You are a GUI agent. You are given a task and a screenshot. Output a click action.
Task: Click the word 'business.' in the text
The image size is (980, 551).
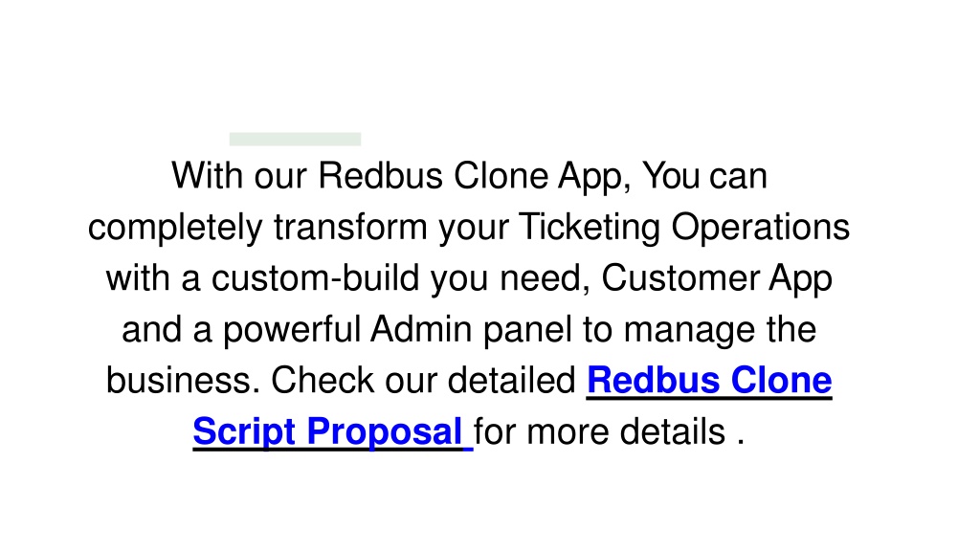coord(183,381)
